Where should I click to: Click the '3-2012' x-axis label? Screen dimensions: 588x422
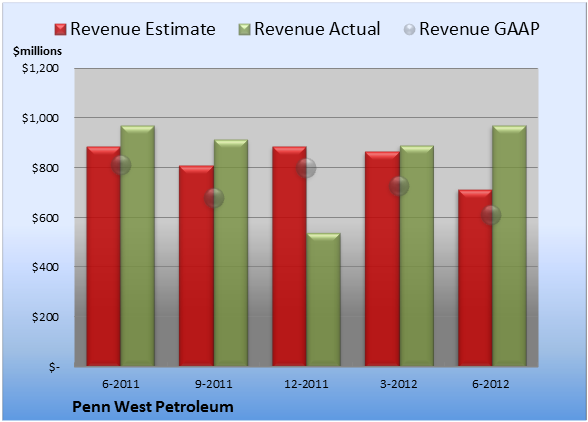pyautogui.click(x=399, y=384)
